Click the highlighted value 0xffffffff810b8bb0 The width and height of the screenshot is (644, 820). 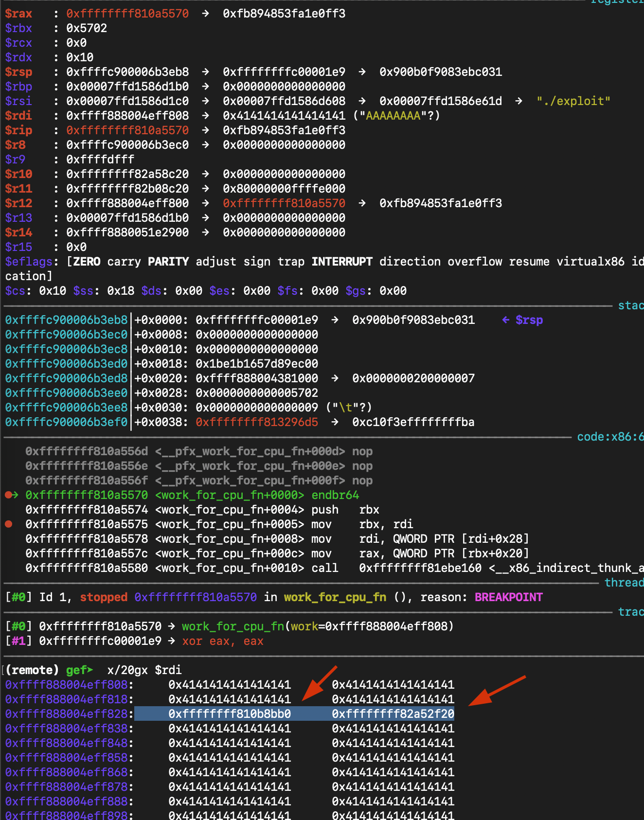pyautogui.click(x=230, y=714)
